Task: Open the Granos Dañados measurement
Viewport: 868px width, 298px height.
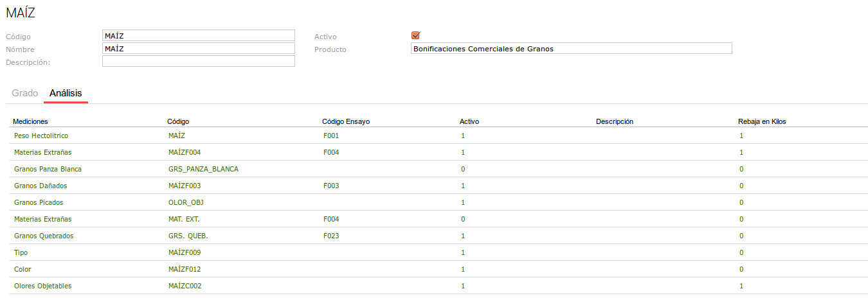Action: 41,186
